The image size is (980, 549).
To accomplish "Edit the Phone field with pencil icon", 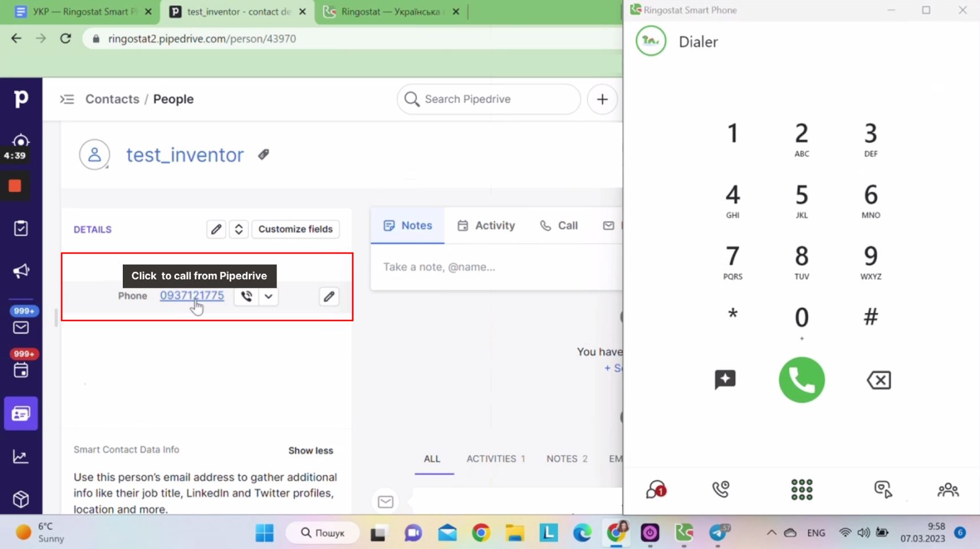I will (x=329, y=296).
